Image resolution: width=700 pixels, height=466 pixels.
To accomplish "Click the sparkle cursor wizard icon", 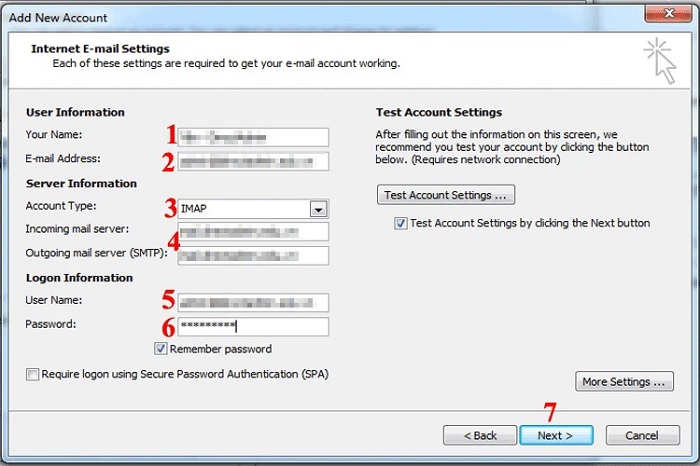I will 659,61.
